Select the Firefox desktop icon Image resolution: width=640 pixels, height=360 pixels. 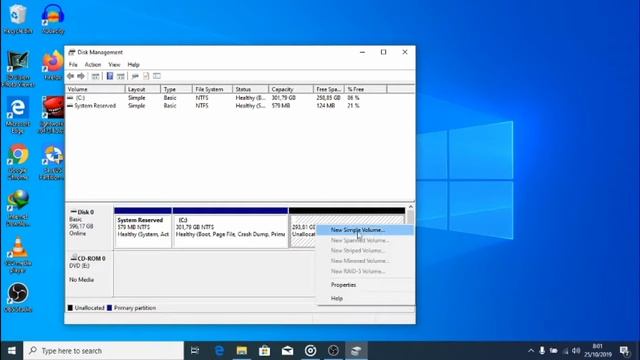click(53, 64)
